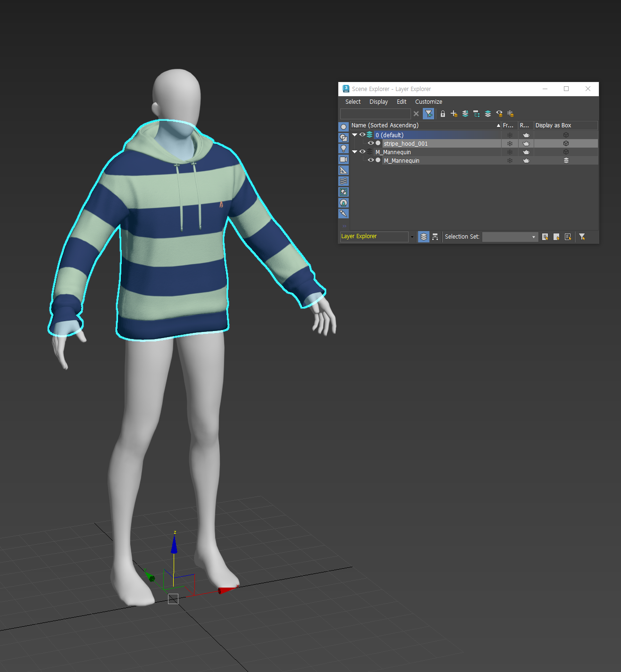Hide the M_Mannequin layer via eye icon

click(x=362, y=152)
